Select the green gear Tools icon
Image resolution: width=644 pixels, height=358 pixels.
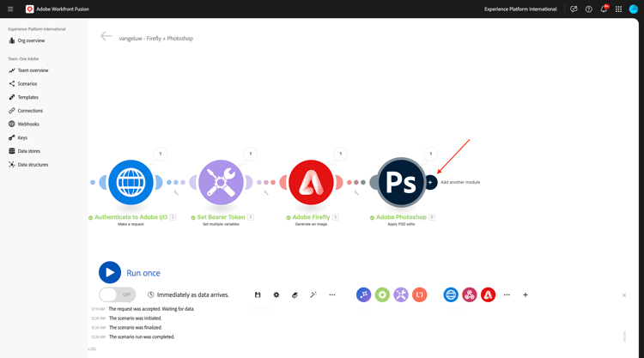[x=382, y=294]
